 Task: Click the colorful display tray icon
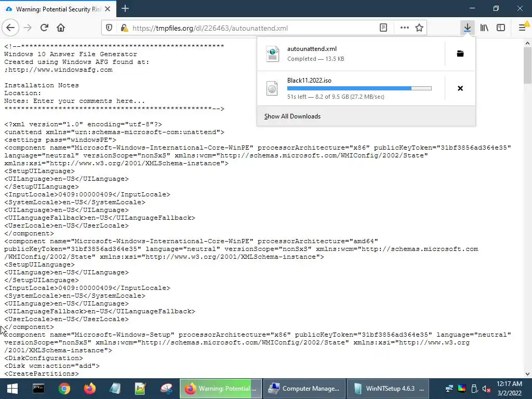pos(462,389)
